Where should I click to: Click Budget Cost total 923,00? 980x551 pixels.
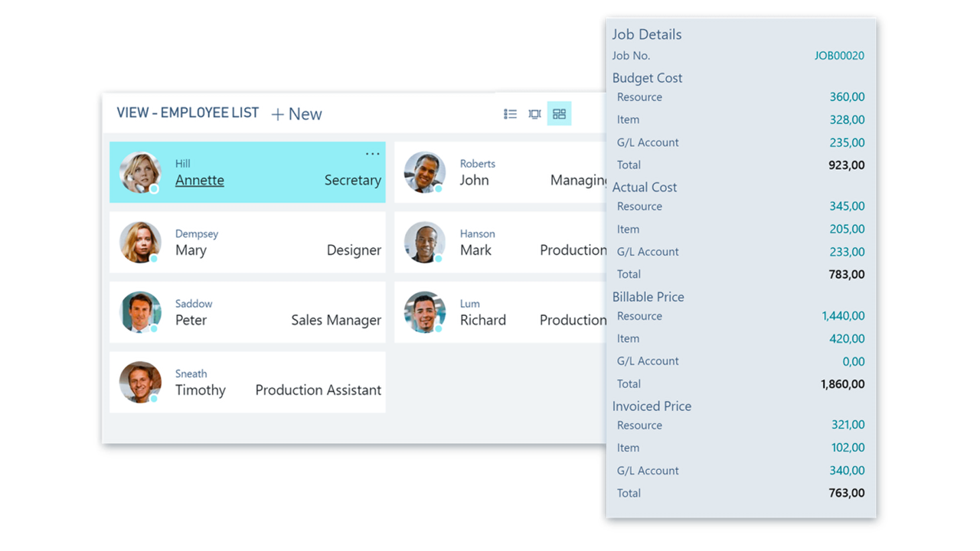pos(847,165)
